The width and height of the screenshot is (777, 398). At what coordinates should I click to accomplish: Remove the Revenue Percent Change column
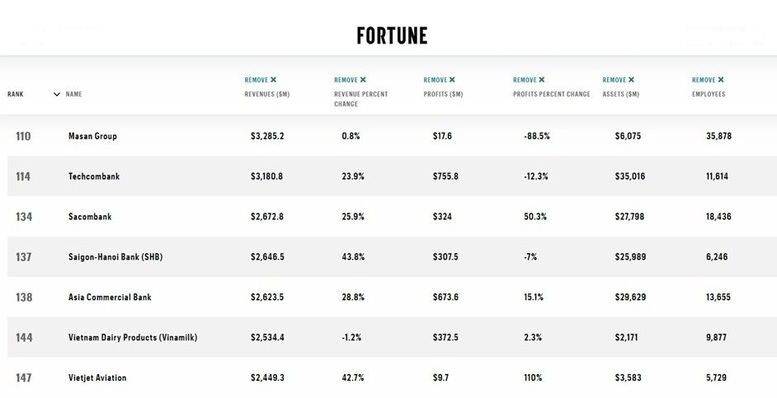pos(350,80)
